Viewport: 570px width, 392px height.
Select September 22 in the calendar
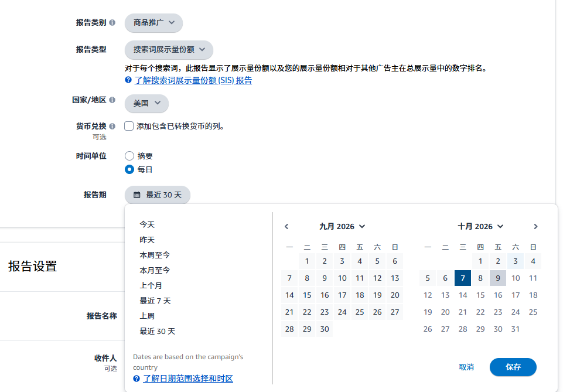(x=307, y=312)
